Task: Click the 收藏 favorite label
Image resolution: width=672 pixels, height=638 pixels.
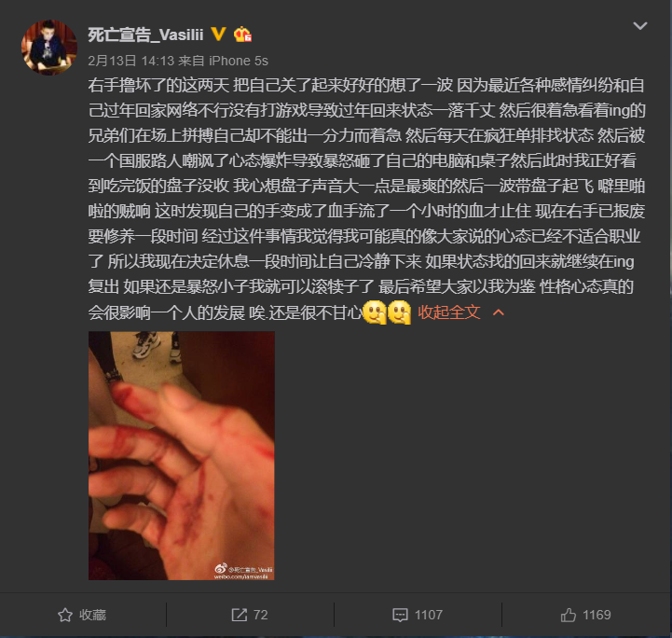Action: point(92,615)
